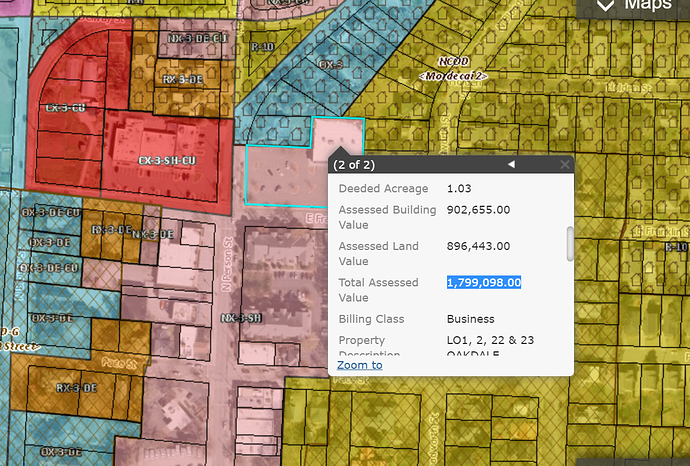This screenshot has width=690, height=466.
Task: Go to previous feature in popup
Action: (510, 164)
